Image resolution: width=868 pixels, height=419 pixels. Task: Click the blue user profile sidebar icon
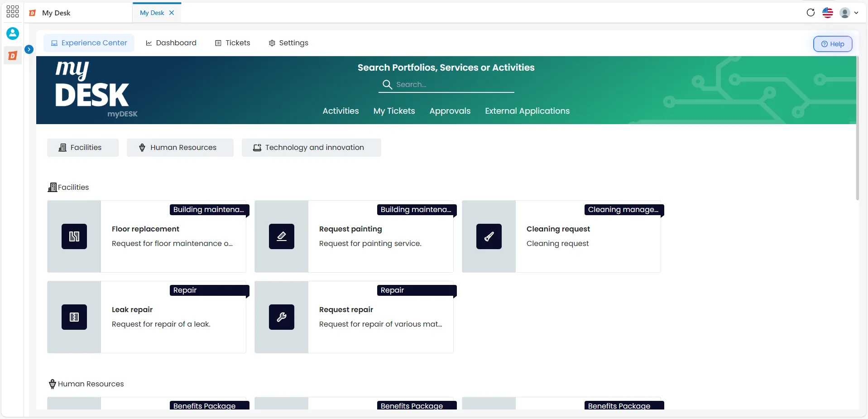click(13, 33)
